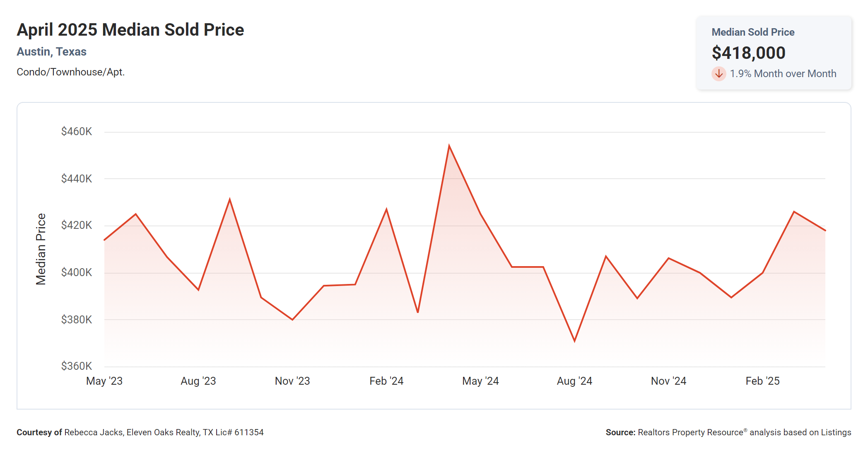Click the highest peak on the chart line
Image resolution: width=868 pixels, height=456 pixels.
click(449, 146)
